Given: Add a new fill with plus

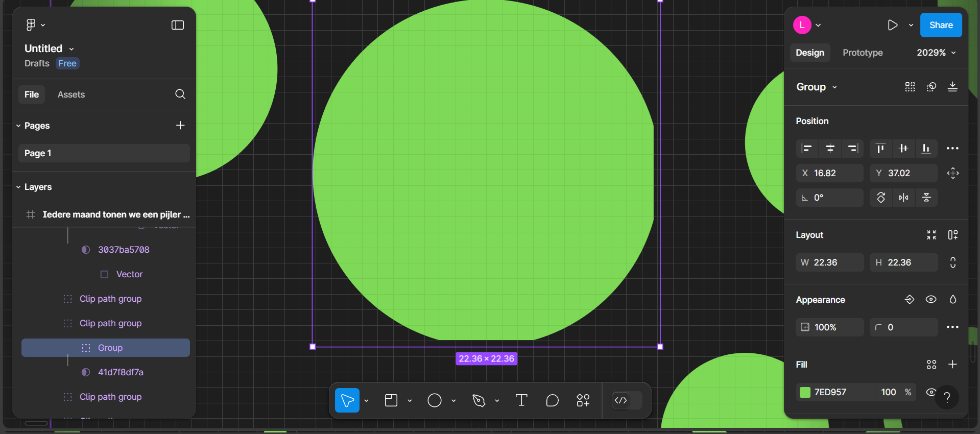Looking at the screenshot, I should 952,365.
